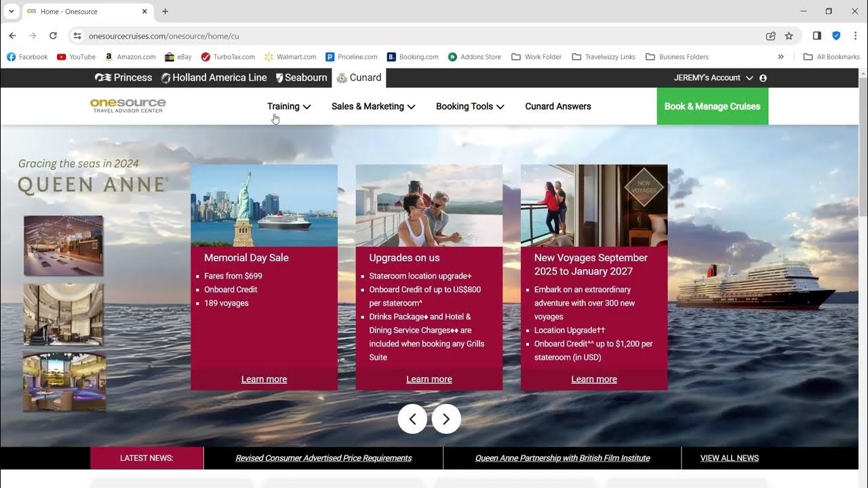
Task: Click the VIEW ALL NEWS link
Action: (730, 458)
